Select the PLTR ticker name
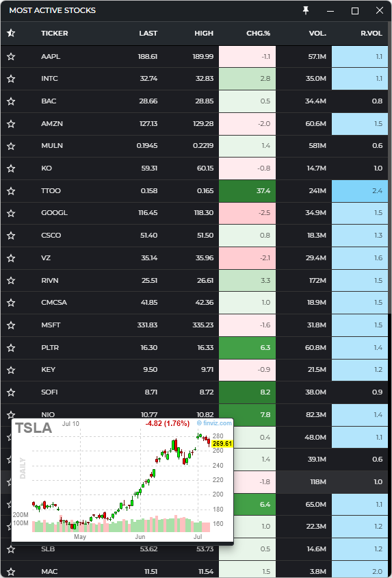The width and height of the screenshot is (392, 578). coord(50,348)
